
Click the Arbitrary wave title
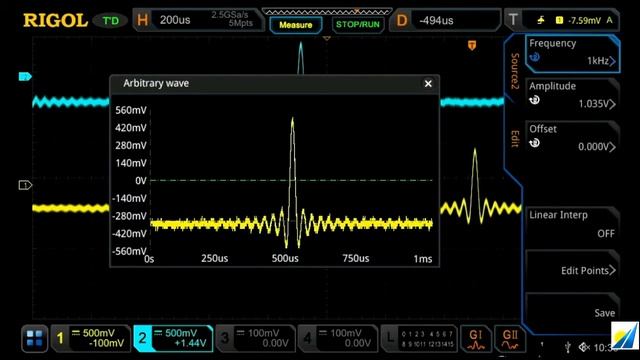tap(156, 83)
